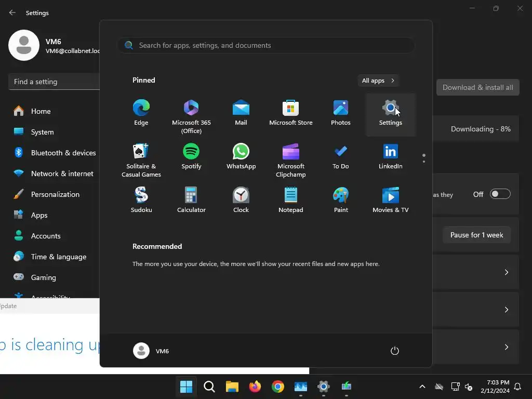
Task: Open the To Do app
Action: pos(341,157)
